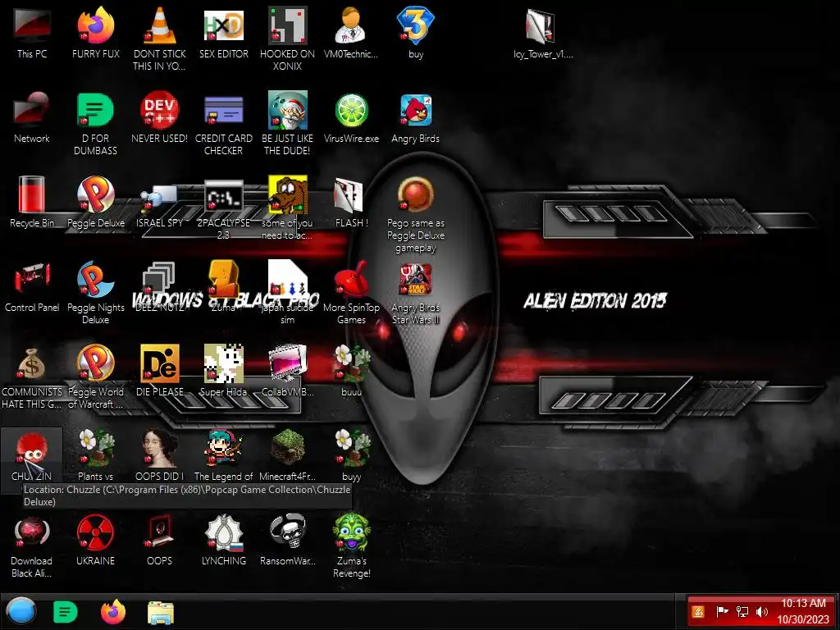840x630 pixels.
Task: Open the green notes app on taskbar
Action: [x=66, y=612]
